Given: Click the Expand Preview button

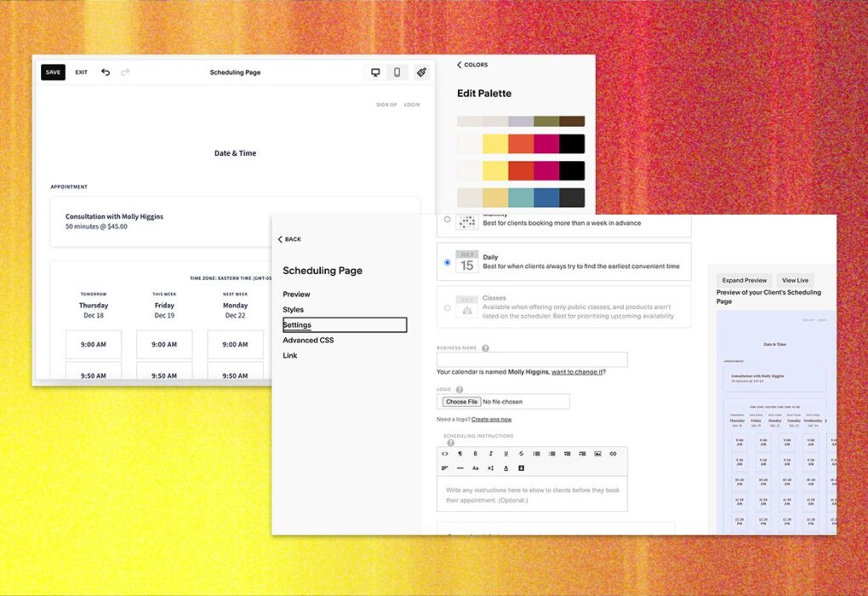Looking at the screenshot, I should (x=745, y=280).
